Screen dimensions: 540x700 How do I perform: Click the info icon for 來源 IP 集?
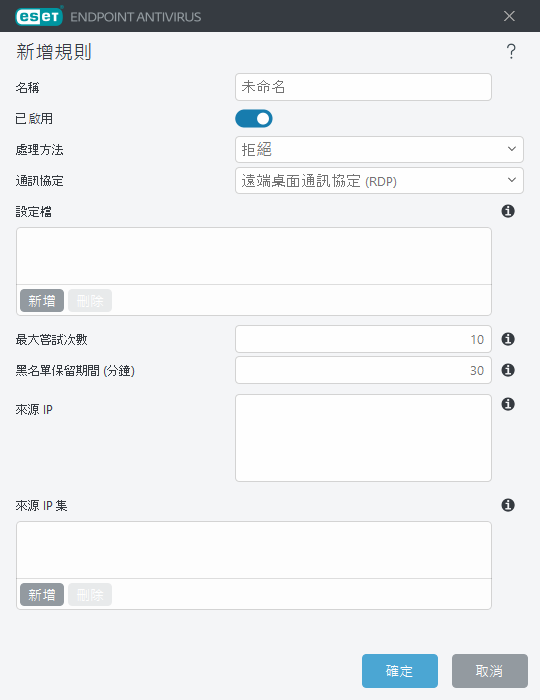[x=508, y=505]
